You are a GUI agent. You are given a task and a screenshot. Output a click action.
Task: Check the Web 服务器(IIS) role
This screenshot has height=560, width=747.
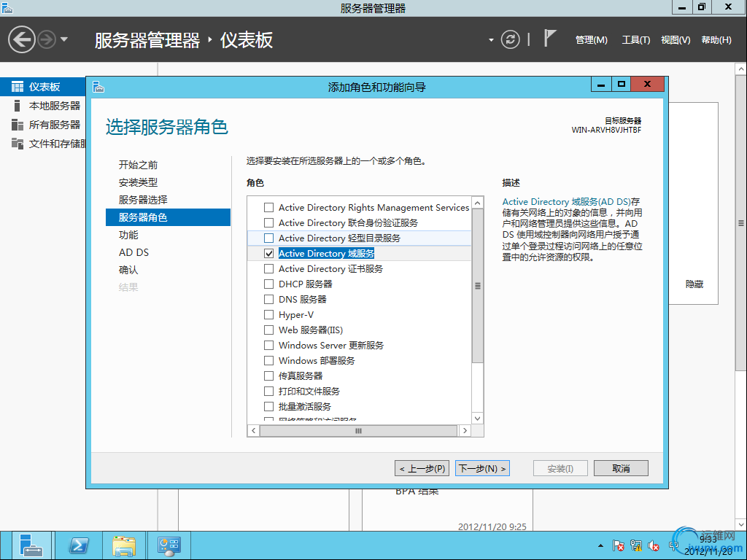(268, 330)
